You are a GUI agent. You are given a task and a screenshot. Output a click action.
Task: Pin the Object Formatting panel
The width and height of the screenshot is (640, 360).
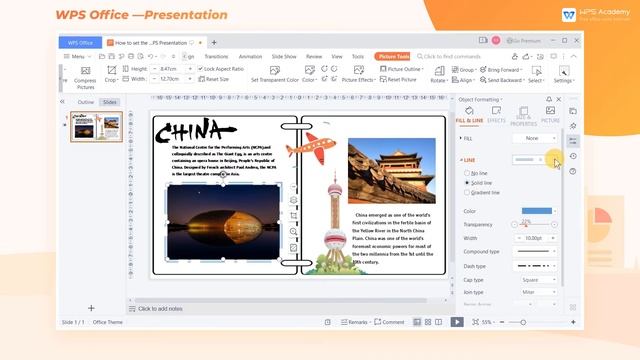click(549, 99)
